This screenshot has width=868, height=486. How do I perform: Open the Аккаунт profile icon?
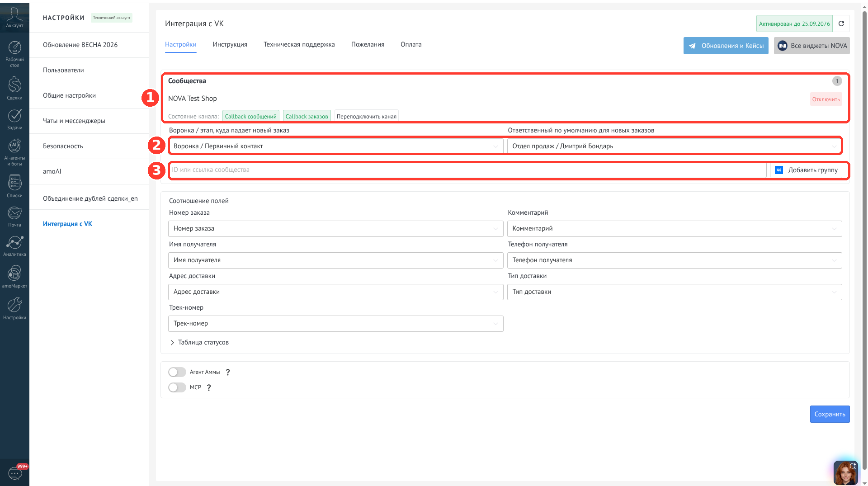[14, 18]
